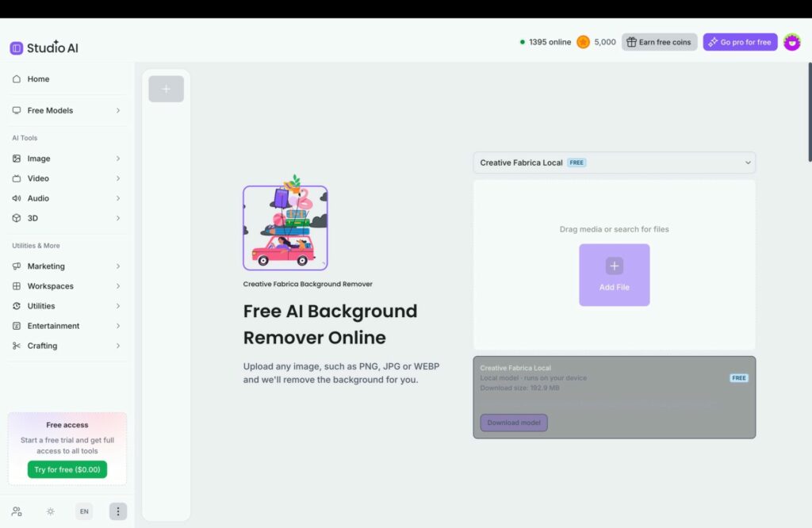The height and width of the screenshot is (528, 812).
Task: Open the Audio tools menu
Action: tap(67, 198)
